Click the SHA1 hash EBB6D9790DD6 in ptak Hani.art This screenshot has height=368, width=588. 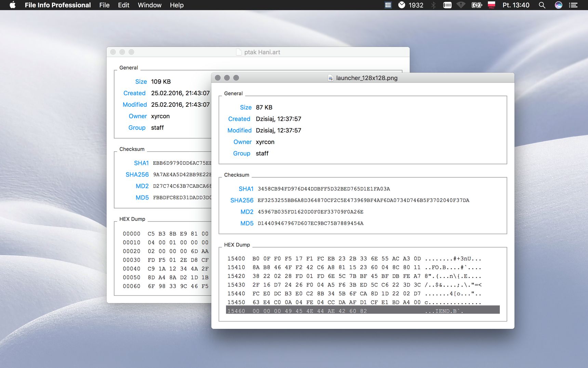(182, 163)
